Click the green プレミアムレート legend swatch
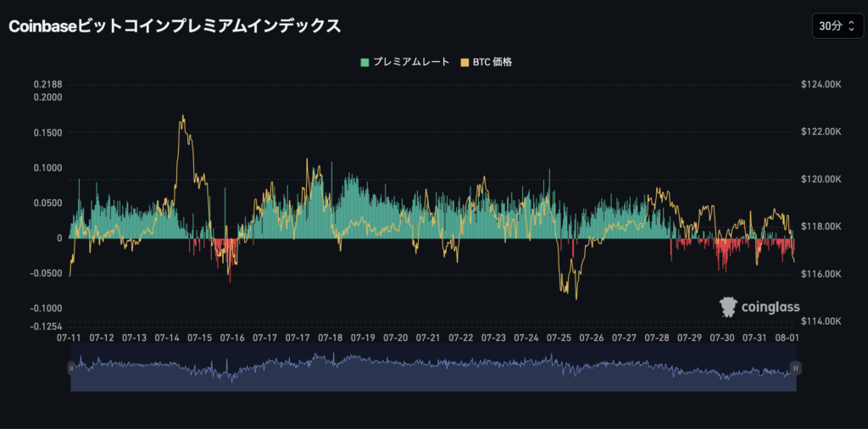This screenshot has width=868, height=429. 364,63
